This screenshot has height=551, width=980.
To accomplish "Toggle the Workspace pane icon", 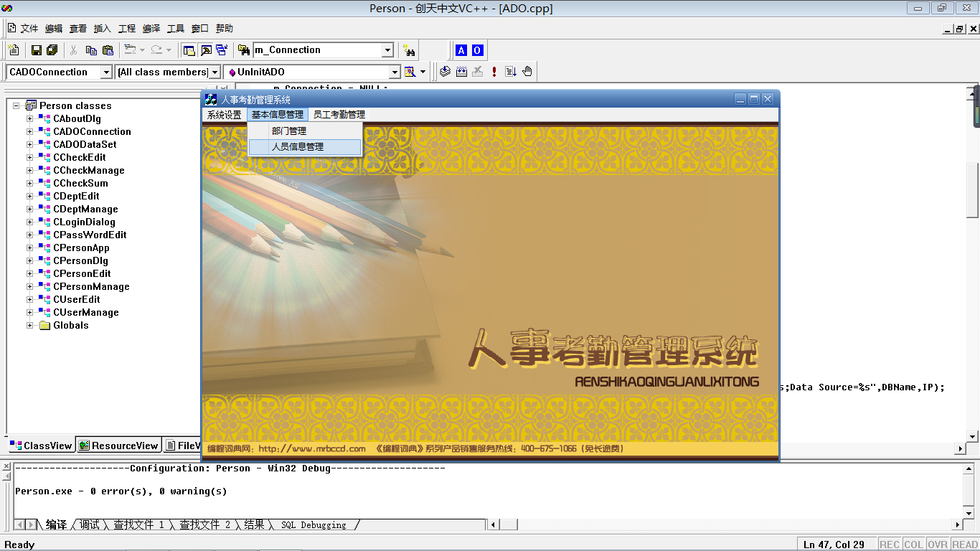I will (189, 50).
